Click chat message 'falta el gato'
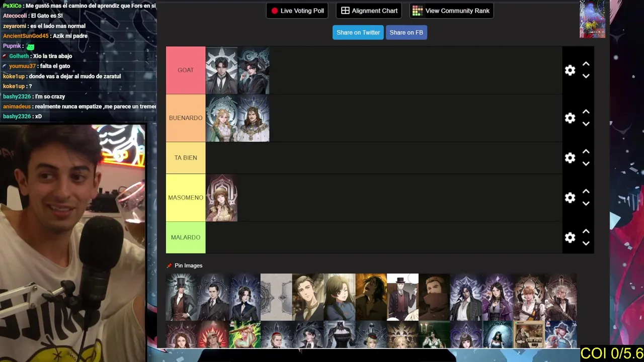 (54, 66)
